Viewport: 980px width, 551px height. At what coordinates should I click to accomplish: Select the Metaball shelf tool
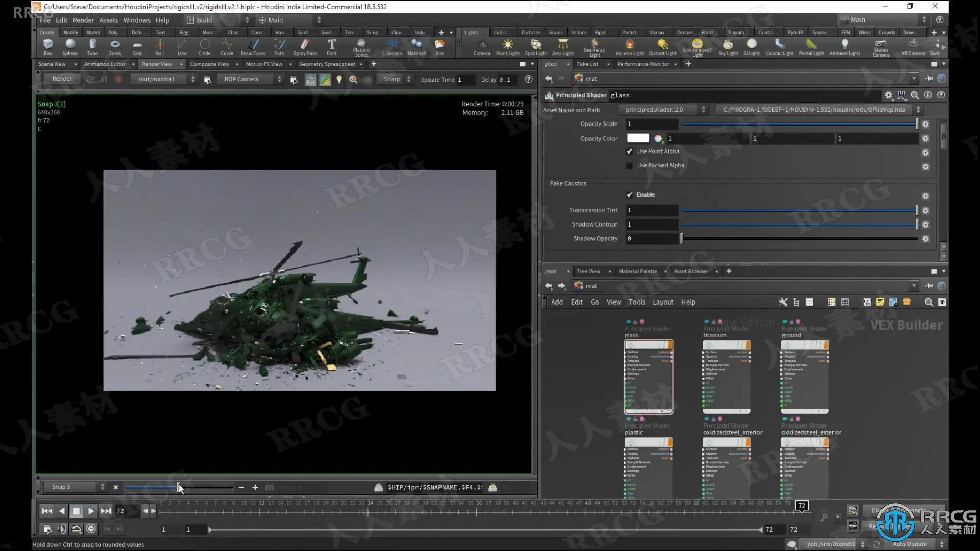416,46
